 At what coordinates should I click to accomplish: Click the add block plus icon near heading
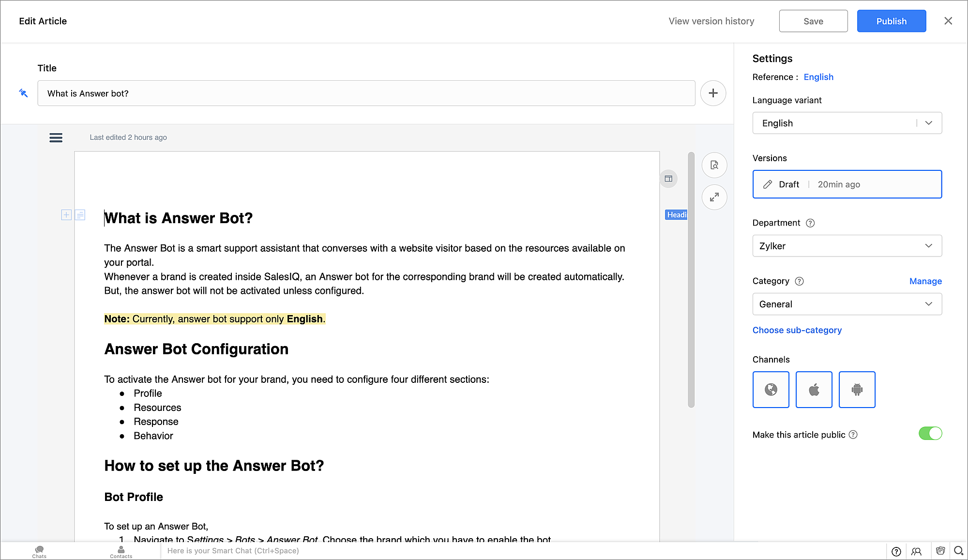66,215
